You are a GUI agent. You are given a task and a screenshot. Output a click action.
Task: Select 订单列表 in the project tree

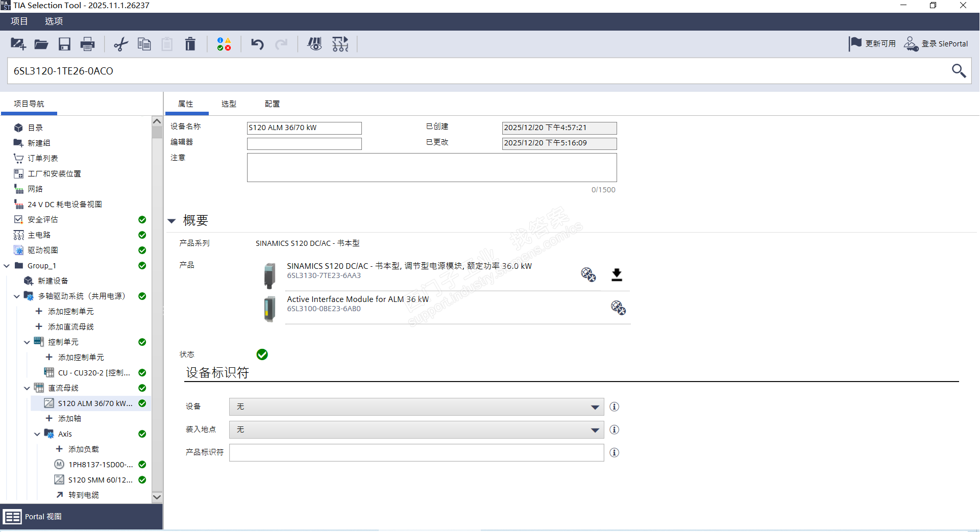(43, 159)
